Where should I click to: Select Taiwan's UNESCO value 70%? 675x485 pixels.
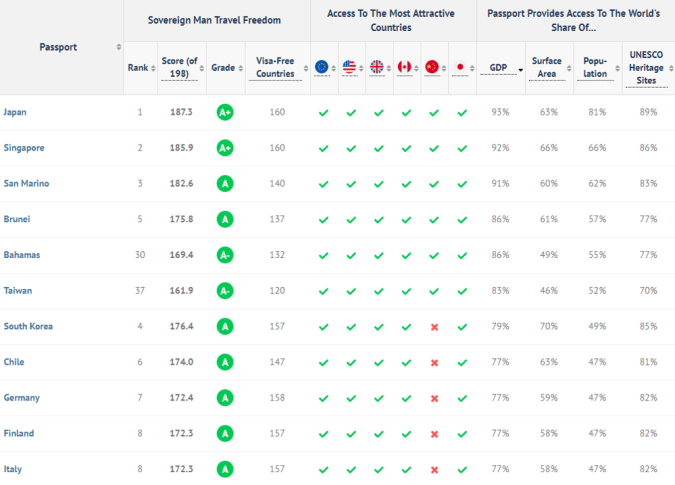click(648, 291)
